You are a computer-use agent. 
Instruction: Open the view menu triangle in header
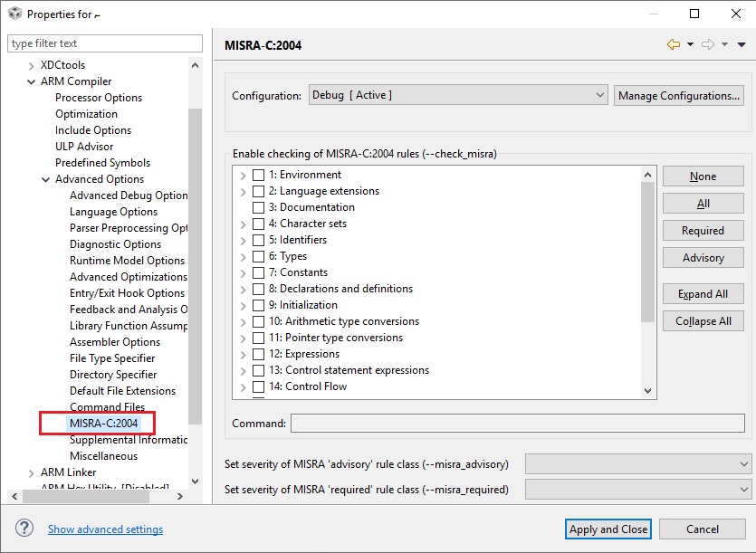(742, 44)
